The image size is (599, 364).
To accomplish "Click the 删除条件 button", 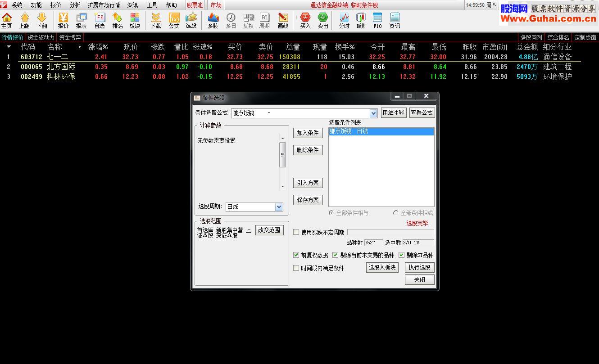I will 308,150.
